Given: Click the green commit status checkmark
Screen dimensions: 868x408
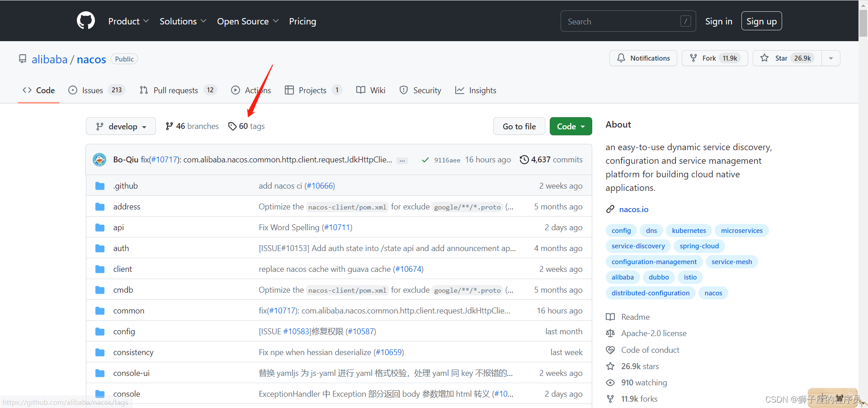Looking at the screenshot, I should [x=425, y=160].
